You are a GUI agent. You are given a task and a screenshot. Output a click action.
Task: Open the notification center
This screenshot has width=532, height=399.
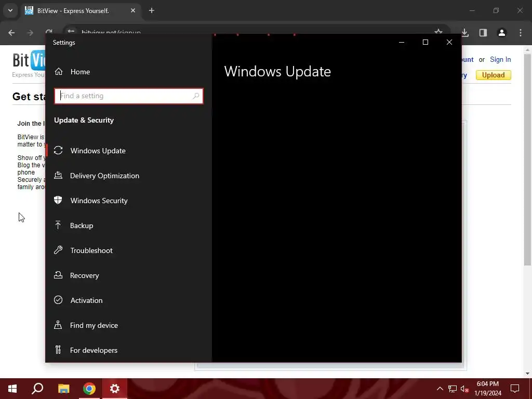coord(515,389)
